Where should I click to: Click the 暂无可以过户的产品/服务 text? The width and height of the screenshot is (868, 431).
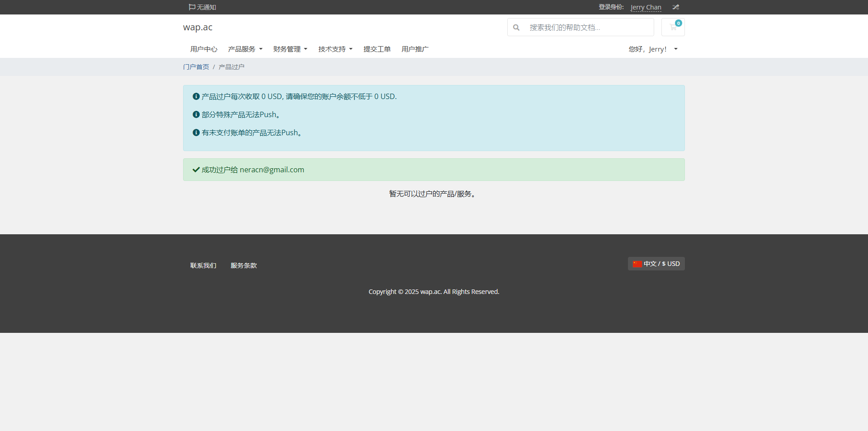(434, 194)
